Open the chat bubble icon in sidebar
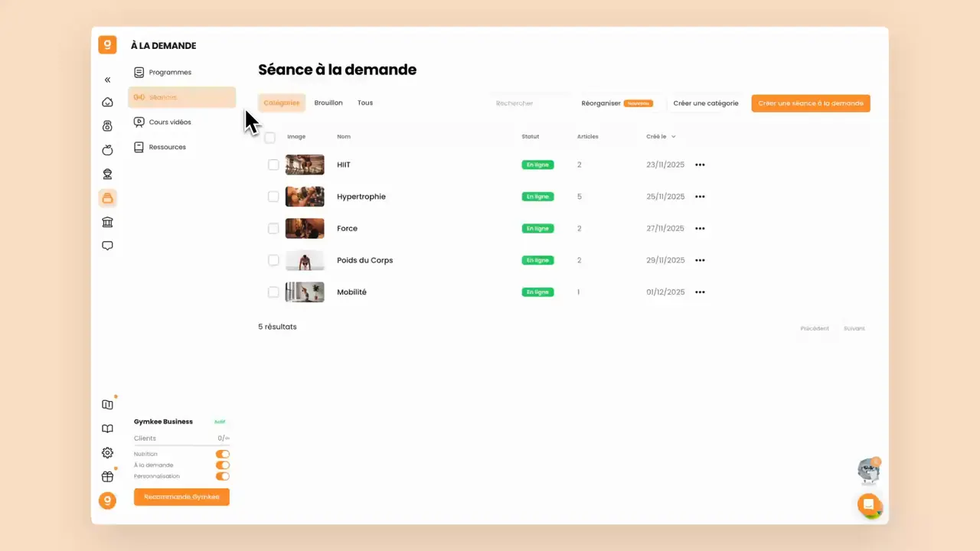Screen dimensions: 980x551 click(x=107, y=246)
